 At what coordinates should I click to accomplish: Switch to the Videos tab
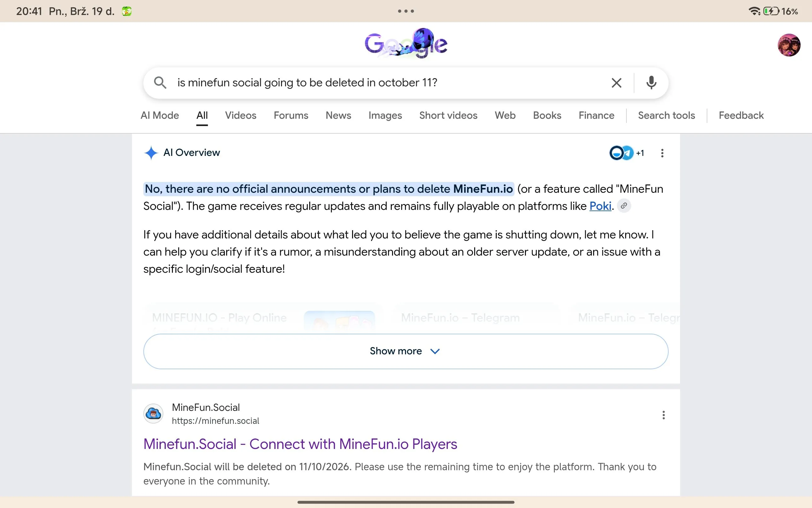coord(240,115)
